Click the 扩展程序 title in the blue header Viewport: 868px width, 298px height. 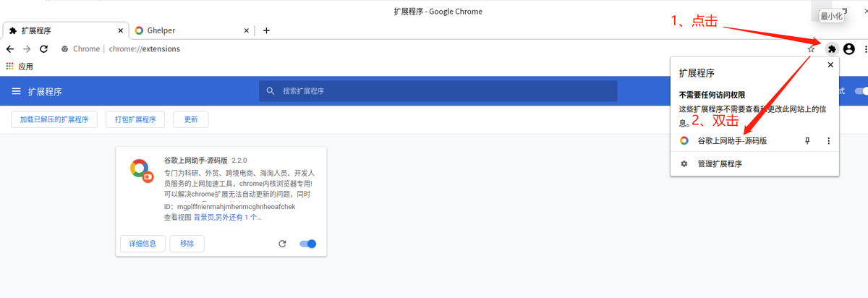(x=45, y=91)
